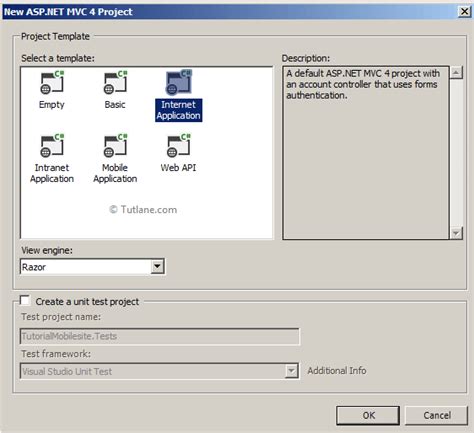
Task: Open the Test framework dropdown arrow
Action: [291, 371]
